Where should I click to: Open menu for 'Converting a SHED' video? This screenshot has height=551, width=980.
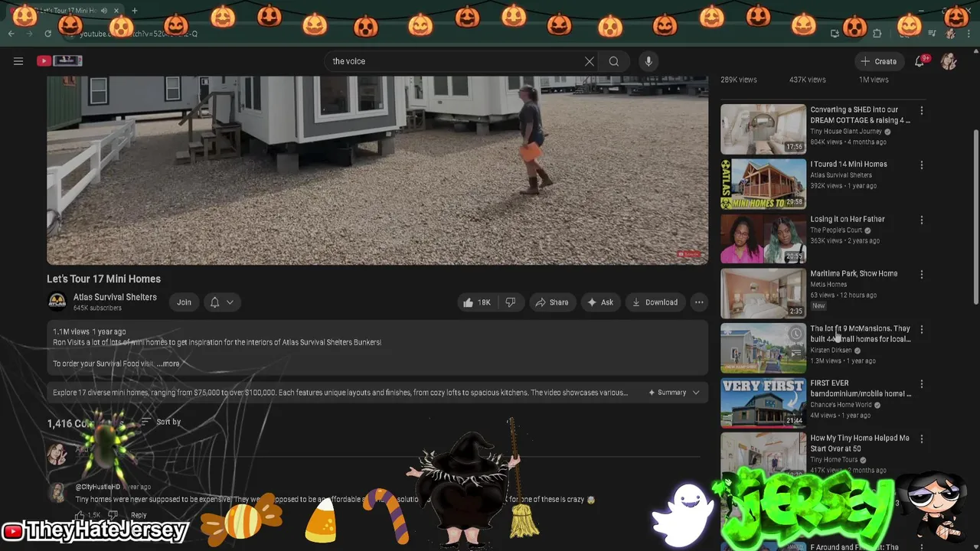point(922,111)
